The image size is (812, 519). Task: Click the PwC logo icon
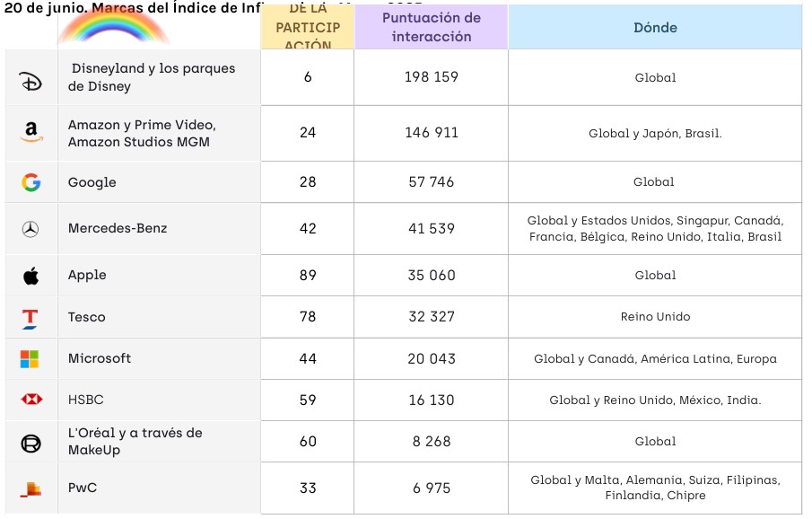point(31,488)
